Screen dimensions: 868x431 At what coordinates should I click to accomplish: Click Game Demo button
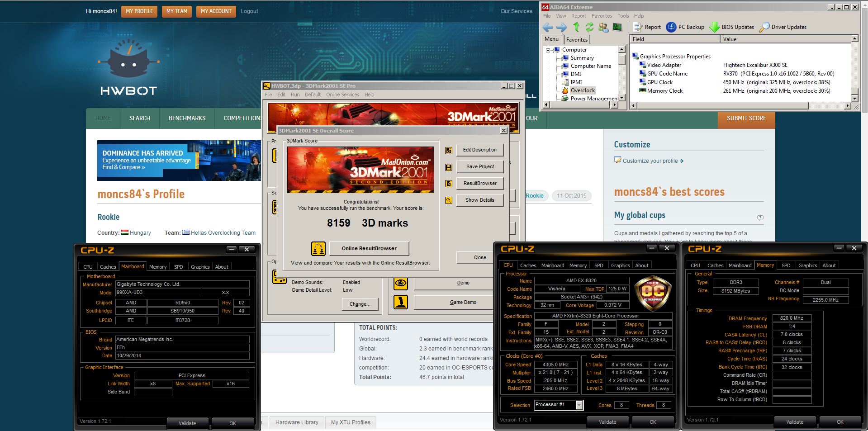coord(453,302)
